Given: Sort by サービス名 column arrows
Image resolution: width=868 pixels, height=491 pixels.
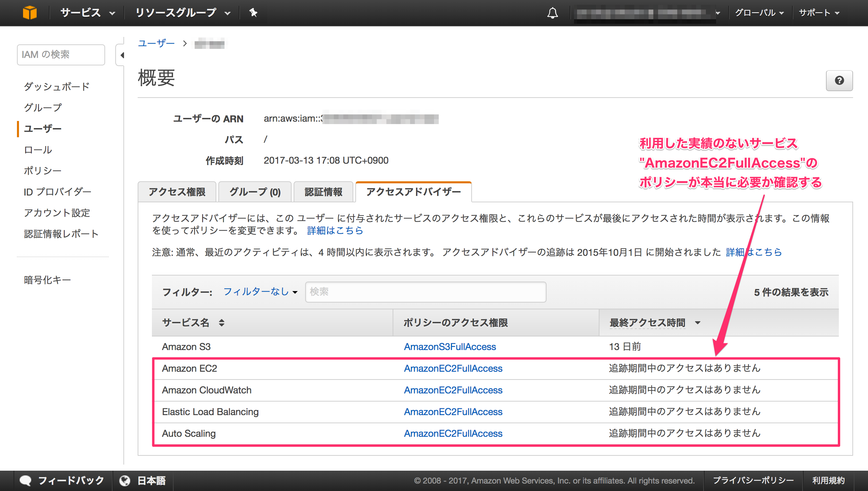Looking at the screenshot, I should click(x=221, y=323).
